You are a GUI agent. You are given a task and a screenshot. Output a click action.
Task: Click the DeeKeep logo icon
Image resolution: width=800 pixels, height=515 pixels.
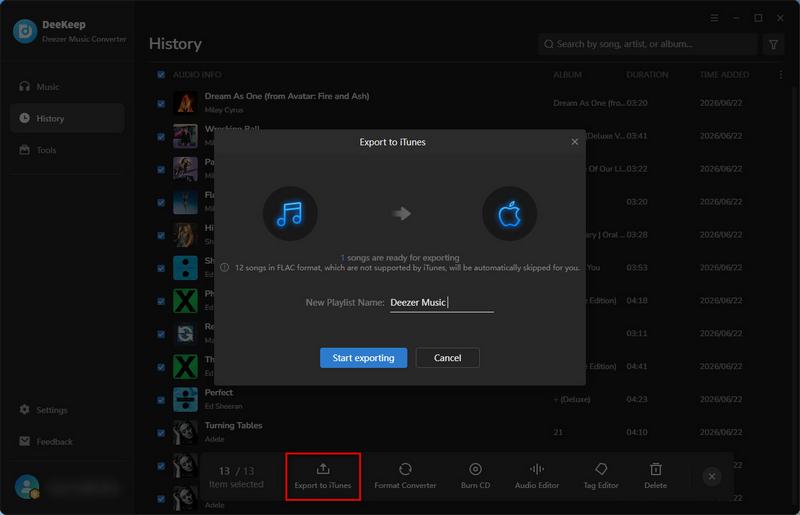[25, 31]
